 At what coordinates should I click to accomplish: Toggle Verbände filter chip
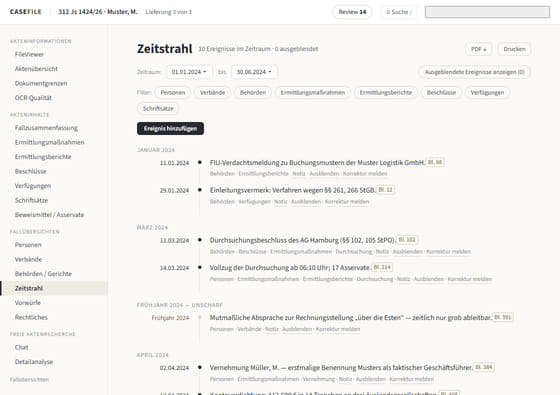[x=212, y=92]
